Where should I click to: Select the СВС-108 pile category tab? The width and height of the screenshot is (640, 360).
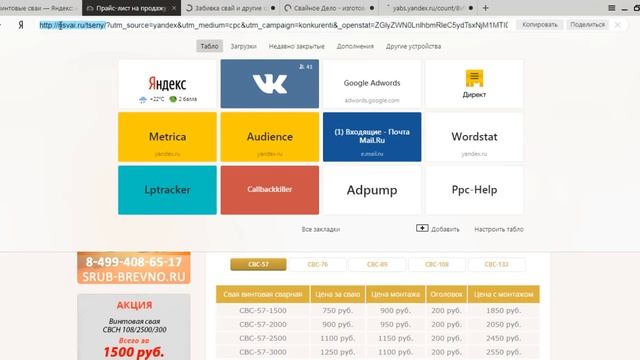pyautogui.click(x=437, y=264)
